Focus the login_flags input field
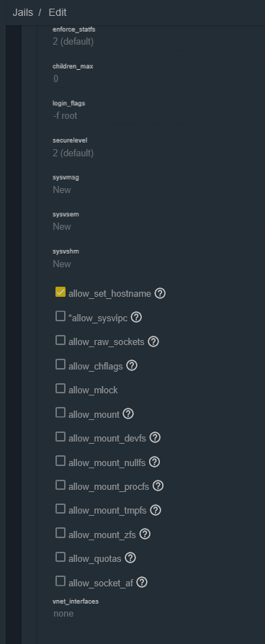 (x=158, y=116)
